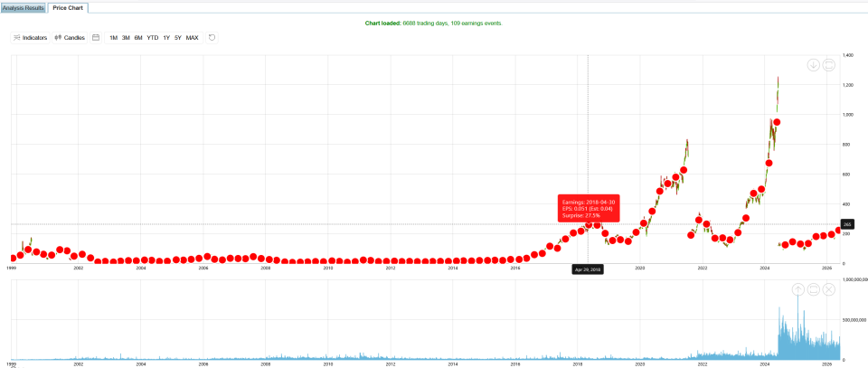
Task: Set chart range to 1Y
Action: (x=166, y=38)
